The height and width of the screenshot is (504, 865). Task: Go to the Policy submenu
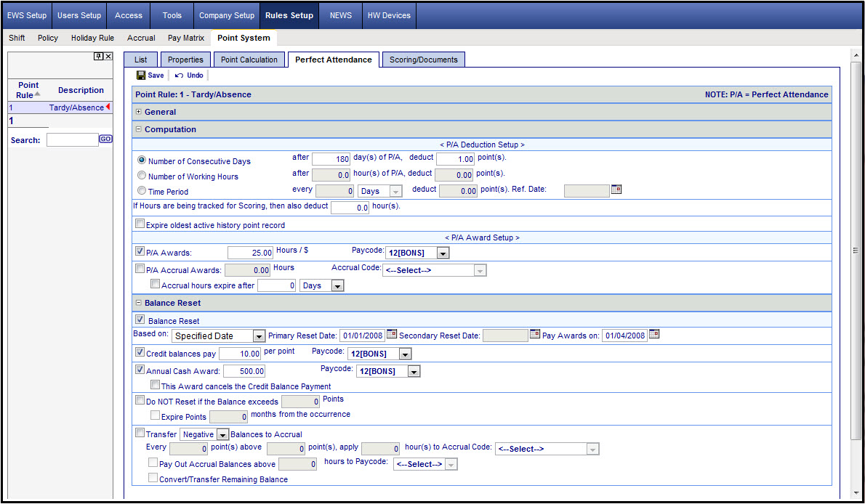(x=48, y=38)
